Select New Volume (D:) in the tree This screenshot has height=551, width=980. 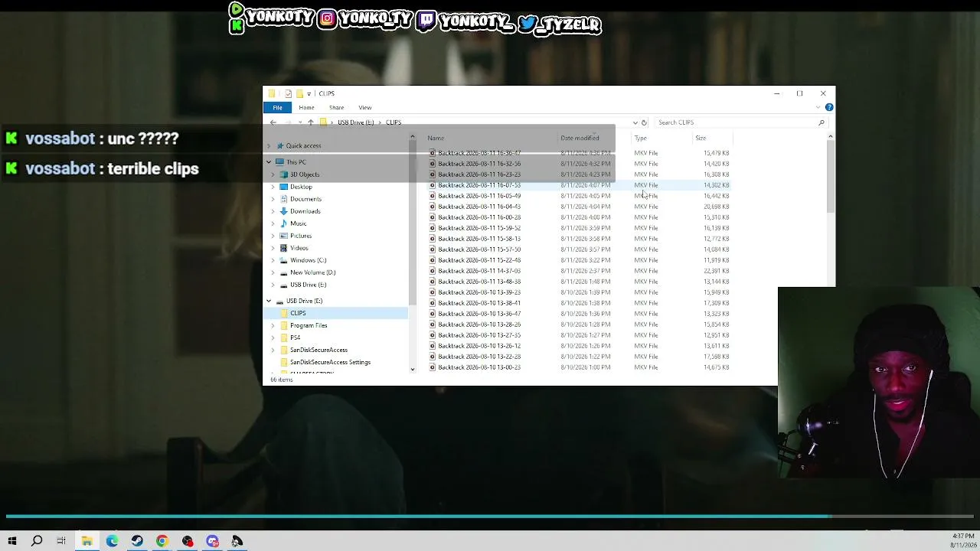click(x=312, y=272)
